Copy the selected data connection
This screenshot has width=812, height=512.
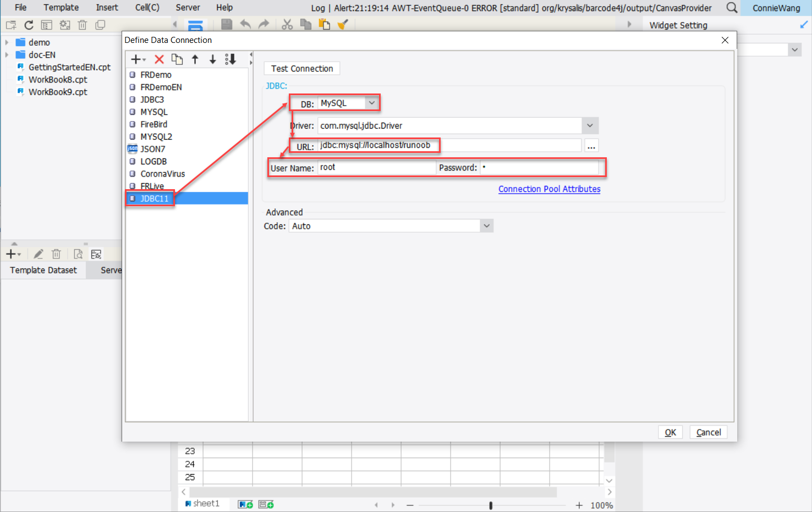[x=177, y=59]
